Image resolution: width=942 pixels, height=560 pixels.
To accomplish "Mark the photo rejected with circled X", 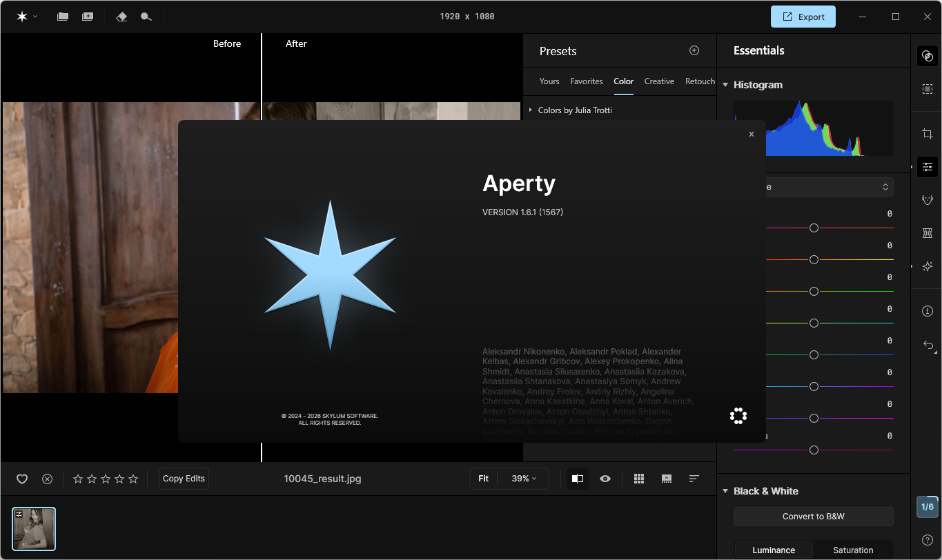I will [x=47, y=479].
